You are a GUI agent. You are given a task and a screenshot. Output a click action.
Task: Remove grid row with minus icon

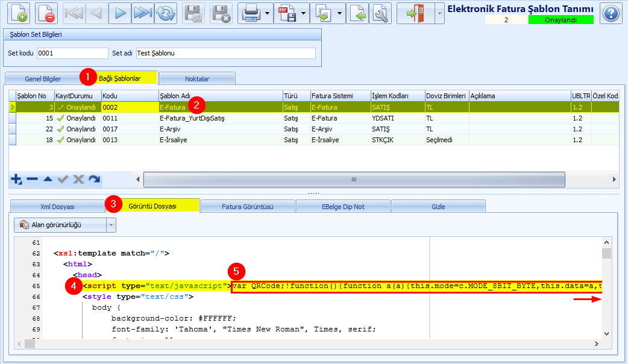[32, 180]
